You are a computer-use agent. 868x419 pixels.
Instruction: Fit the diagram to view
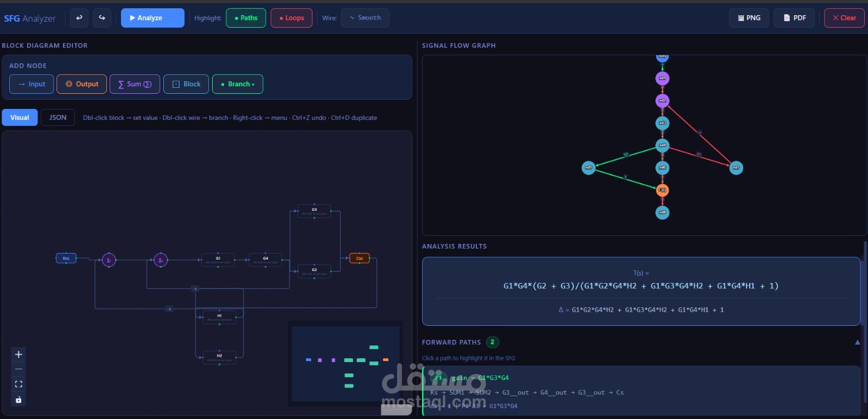(18, 384)
